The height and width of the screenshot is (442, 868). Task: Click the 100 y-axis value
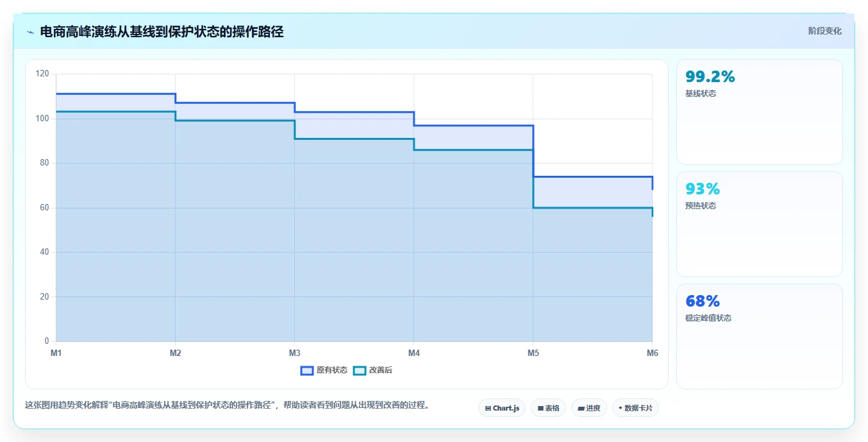(x=43, y=119)
